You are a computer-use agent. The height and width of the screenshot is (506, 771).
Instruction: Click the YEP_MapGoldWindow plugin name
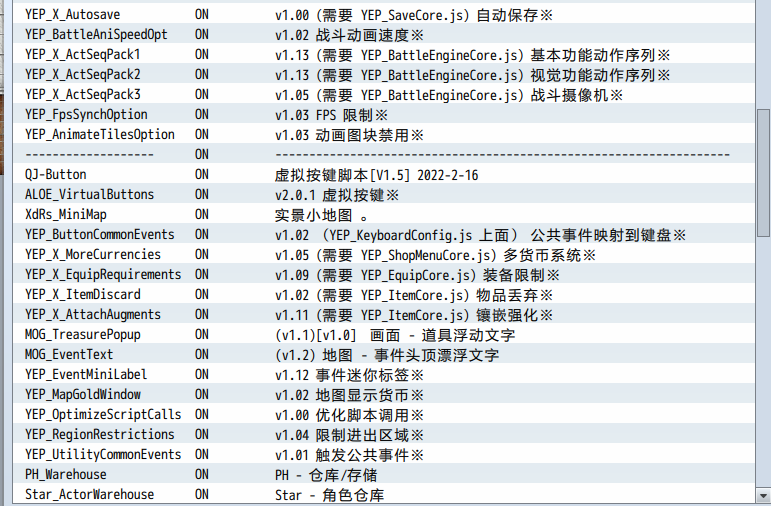(x=83, y=395)
